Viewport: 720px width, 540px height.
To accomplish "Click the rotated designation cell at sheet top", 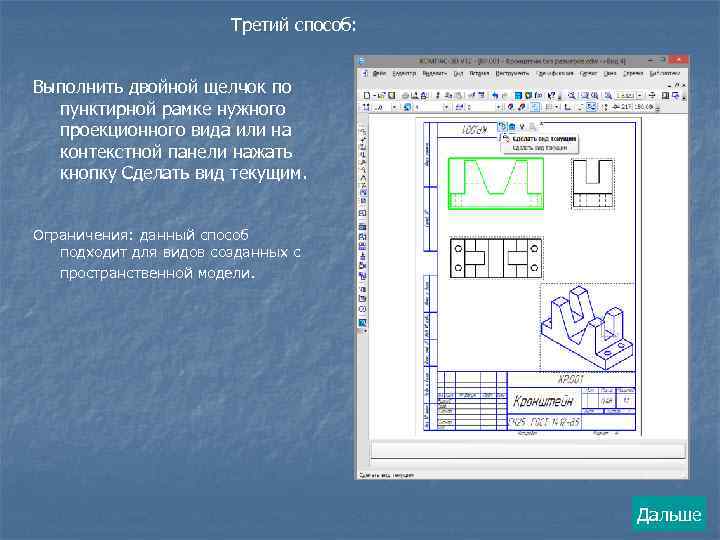I will [x=473, y=130].
